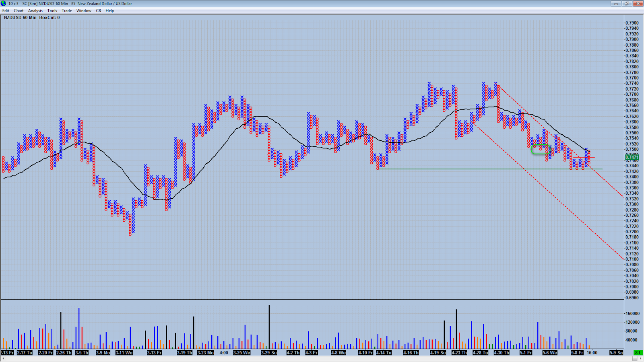
Task: Click the 0.6960 price axis label
Action: 632,298
